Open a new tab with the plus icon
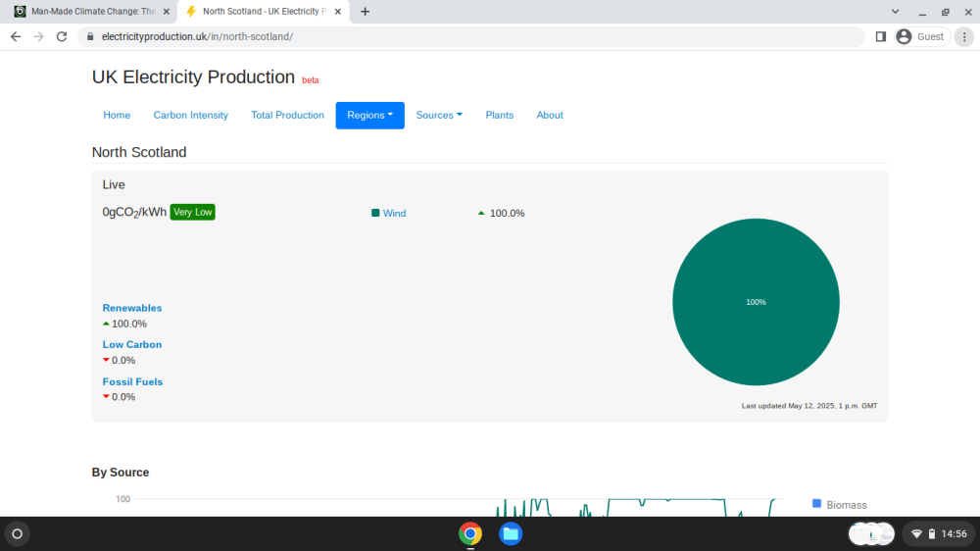Image resolution: width=980 pixels, height=551 pixels. tap(365, 11)
